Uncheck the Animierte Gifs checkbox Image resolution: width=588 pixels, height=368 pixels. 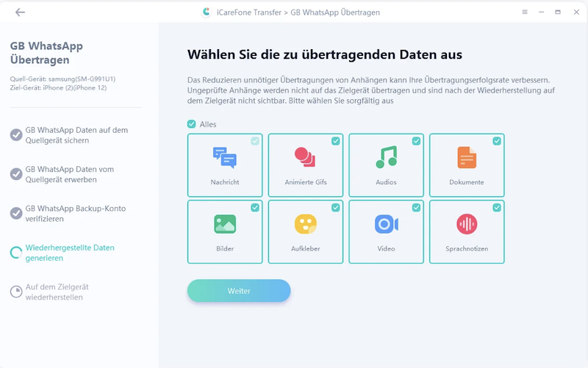336,141
